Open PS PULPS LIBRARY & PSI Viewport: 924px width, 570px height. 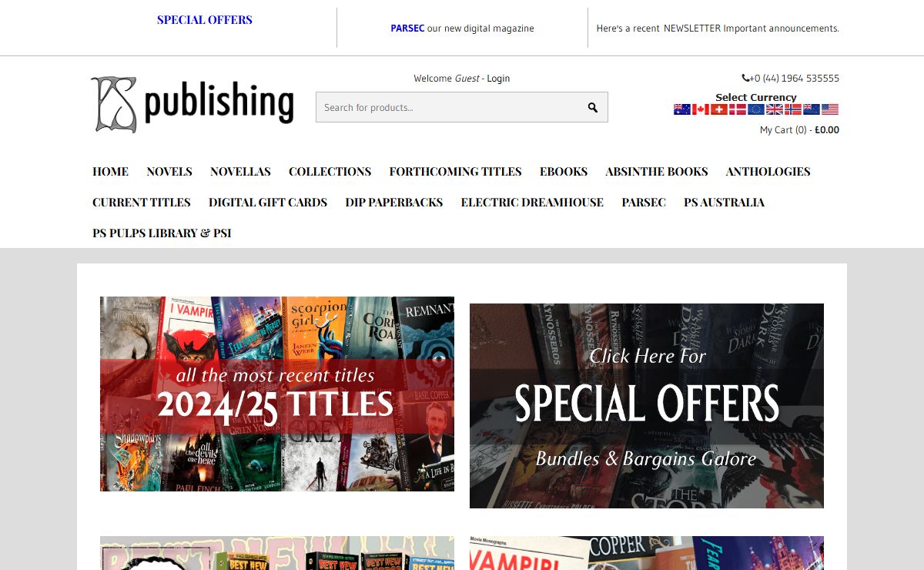click(162, 233)
